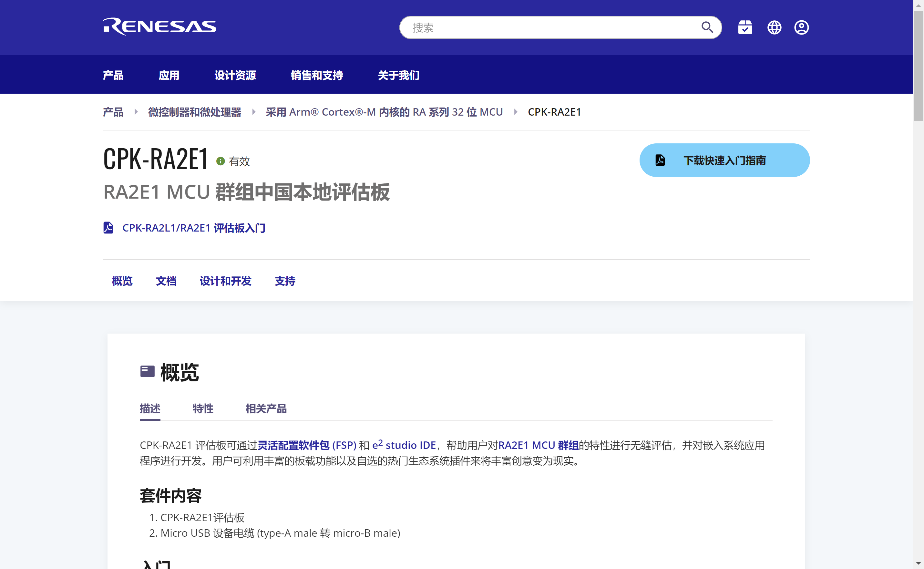Switch to the 文档 tab
Viewport: 924px width, 569px height.
(x=166, y=281)
